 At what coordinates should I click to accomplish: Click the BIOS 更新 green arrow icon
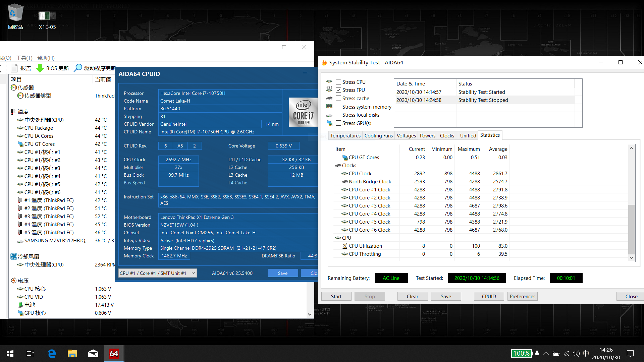point(40,68)
